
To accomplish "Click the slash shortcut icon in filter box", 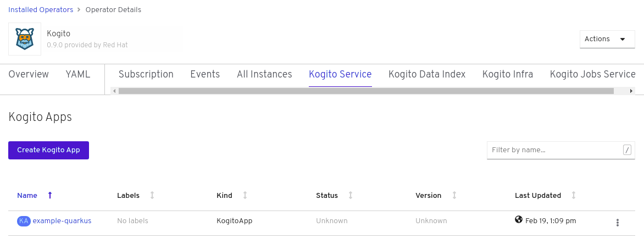I will [627, 150].
